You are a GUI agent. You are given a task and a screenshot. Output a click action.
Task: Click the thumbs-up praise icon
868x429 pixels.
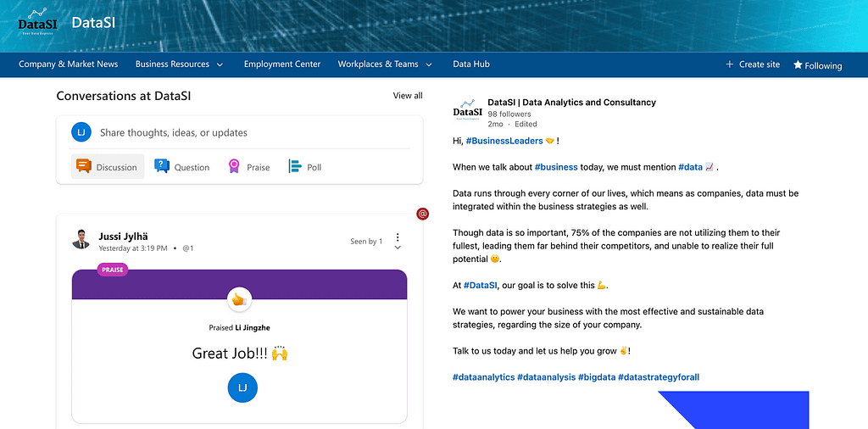point(239,300)
